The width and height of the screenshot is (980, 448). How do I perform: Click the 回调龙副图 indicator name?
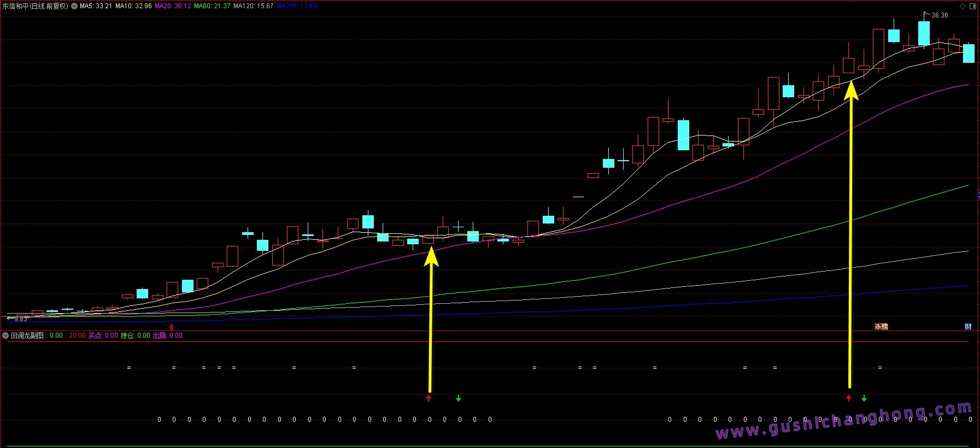[x=27, y=335]
